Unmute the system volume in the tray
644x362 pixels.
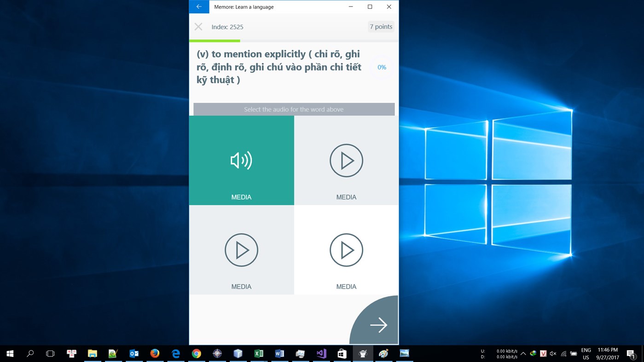click(x=553, y=354)
